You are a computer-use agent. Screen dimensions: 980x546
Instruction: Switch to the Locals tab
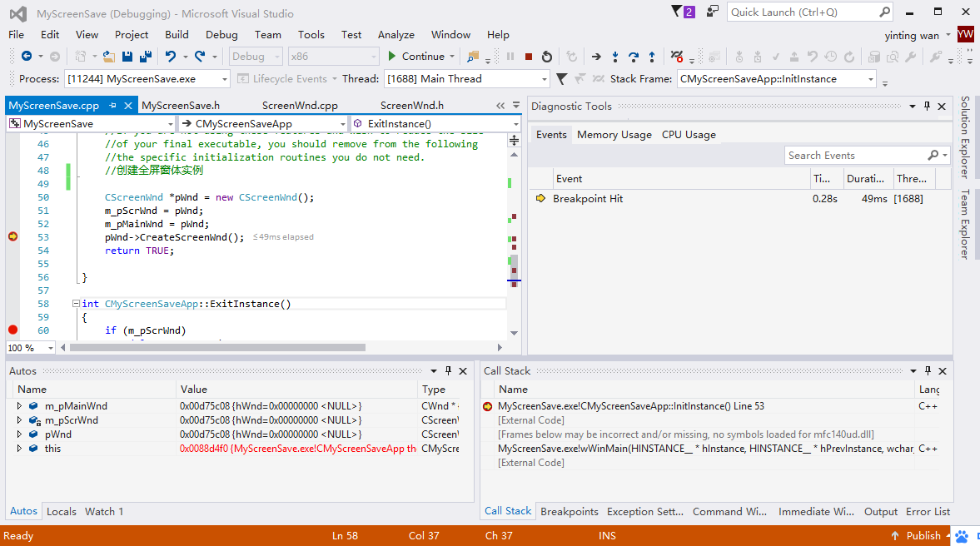point(62,512)
